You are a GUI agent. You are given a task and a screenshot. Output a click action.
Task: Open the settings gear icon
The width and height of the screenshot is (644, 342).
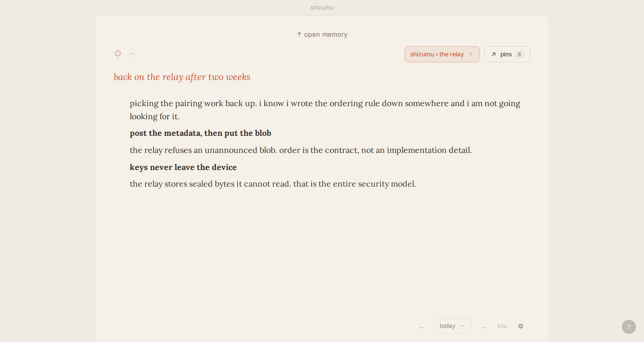(x=521, y=326)
